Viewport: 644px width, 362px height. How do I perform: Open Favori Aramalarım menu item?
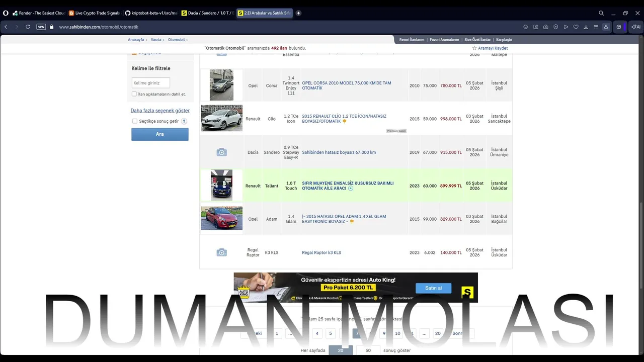pyautogui.click(x=444, y=40)
